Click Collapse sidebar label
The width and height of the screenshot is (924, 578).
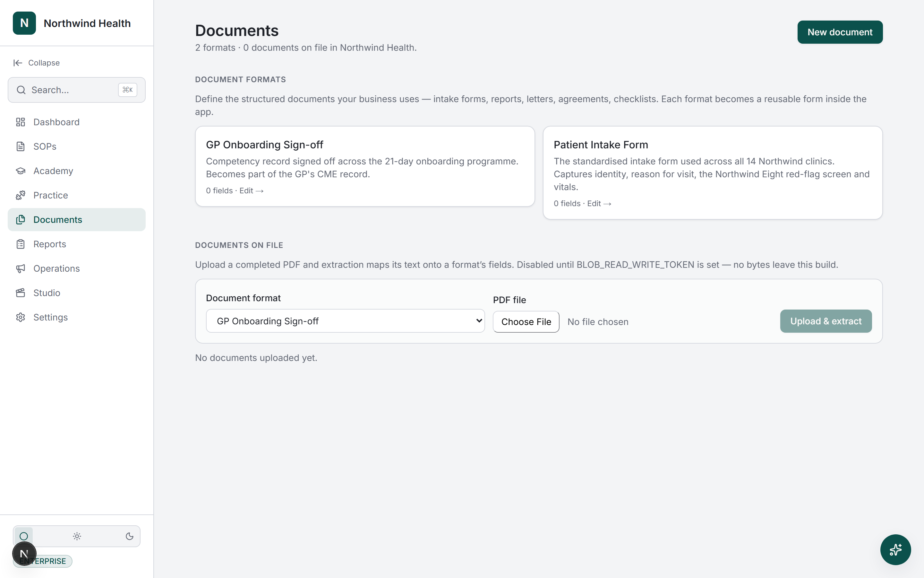[44, 63]
